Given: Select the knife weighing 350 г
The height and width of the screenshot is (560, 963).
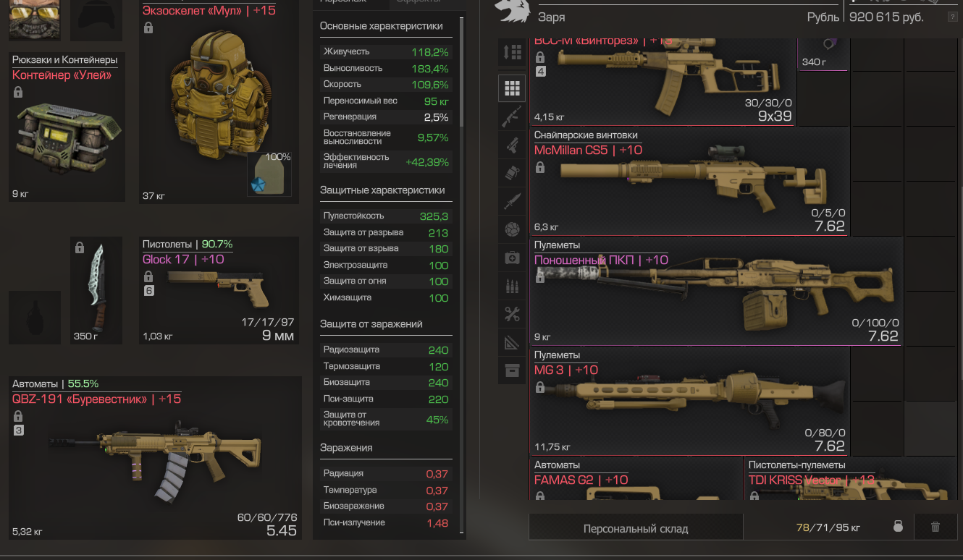Looking at the screenshot, I should 97,290.
